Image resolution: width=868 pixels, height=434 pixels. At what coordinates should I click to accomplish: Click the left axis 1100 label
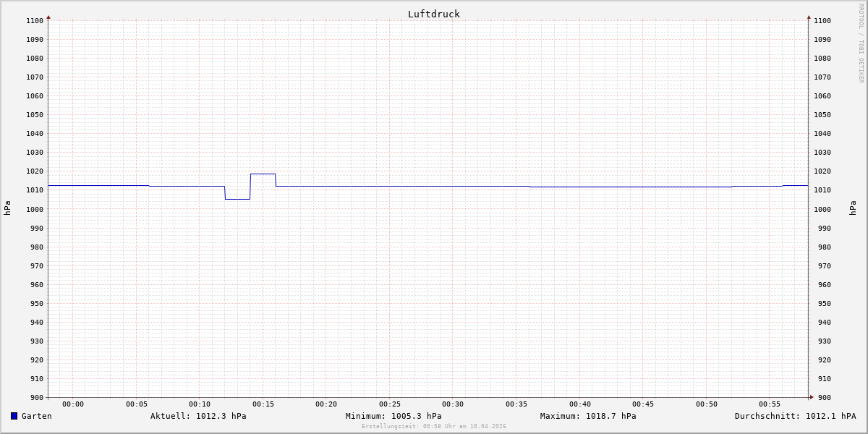point(35,20)
